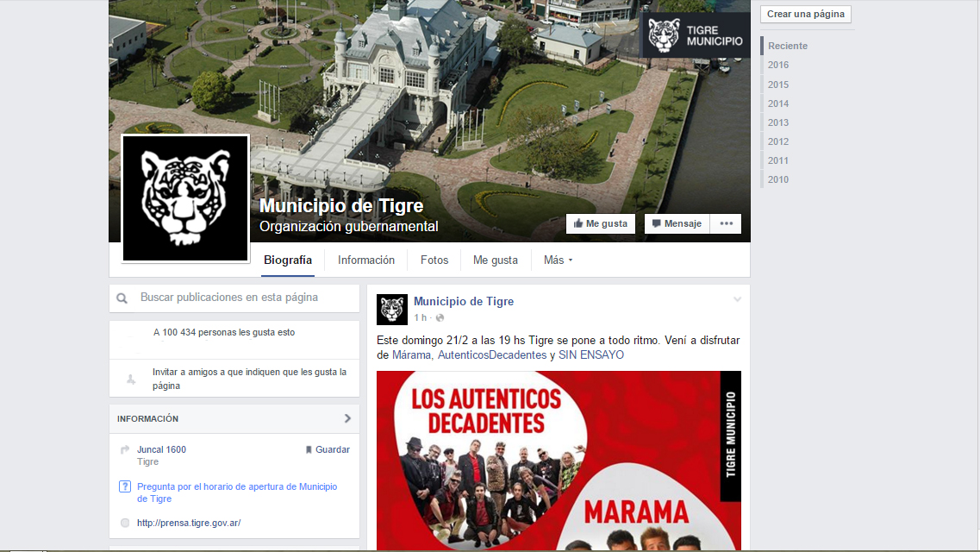Open the Márama link in post
The image size is (980, 552).
[411, 355]
